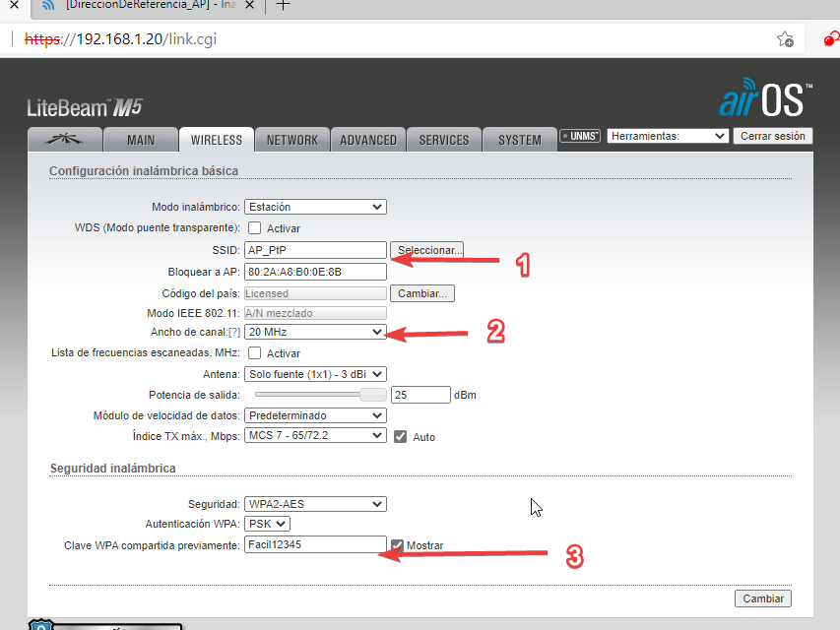Screen dimensions: 840x630
Task: Add page to favorites with star icon
Action: [785, 39]
